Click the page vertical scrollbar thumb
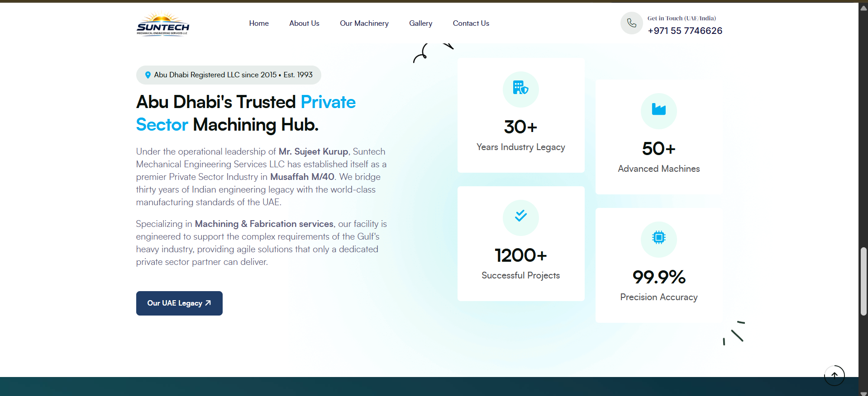The width and height of the screenshot is (868, 396). (863, 281)
